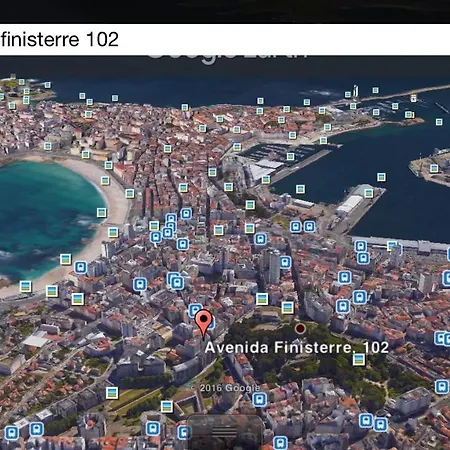The image size is (450, 450).
Task: Tap the lowest transit icon at the bottom center
Action: tap(280, 443)
